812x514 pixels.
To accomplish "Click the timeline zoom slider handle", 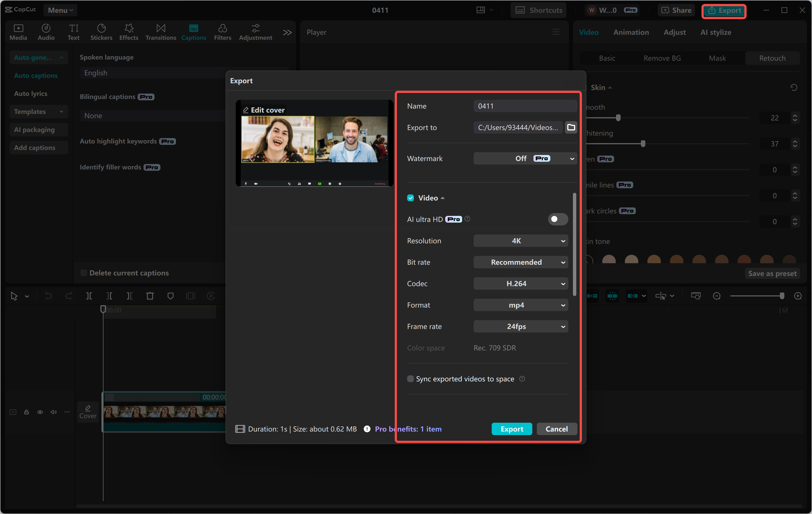I will [x=782, y=296].
